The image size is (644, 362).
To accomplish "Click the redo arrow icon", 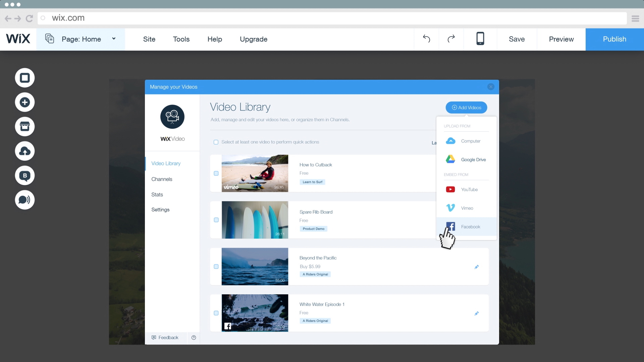I will click(x=451, y=39).
